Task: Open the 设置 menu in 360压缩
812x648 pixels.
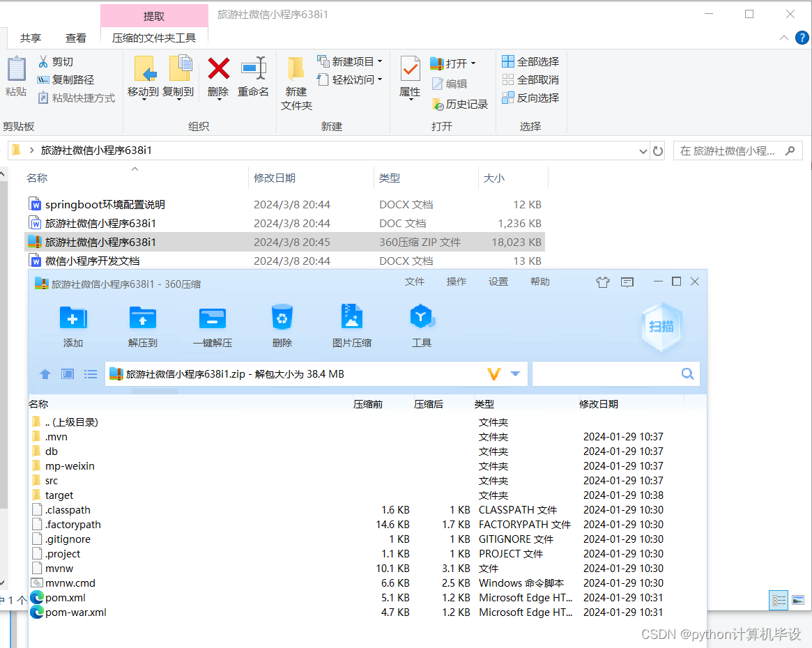Action: pos(498,281)
